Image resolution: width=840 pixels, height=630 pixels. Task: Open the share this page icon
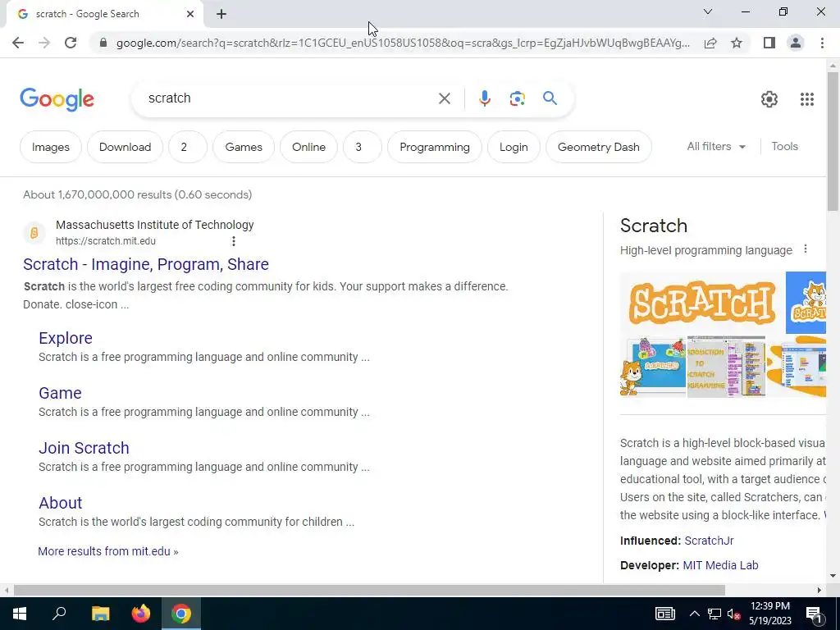(x=710, y=43)
